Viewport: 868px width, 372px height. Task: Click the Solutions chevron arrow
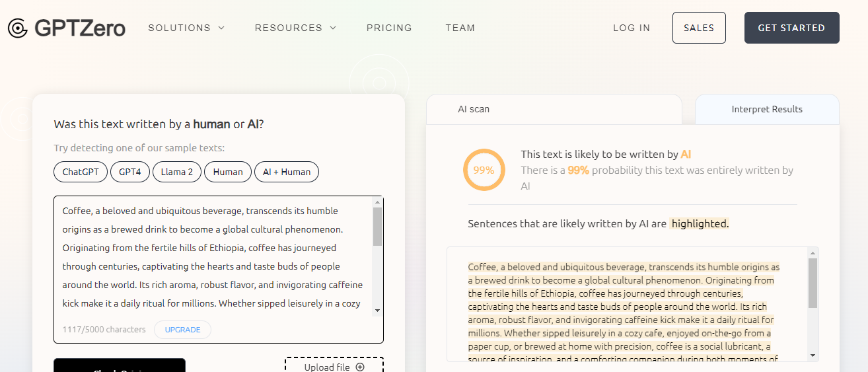coord(221,28)
